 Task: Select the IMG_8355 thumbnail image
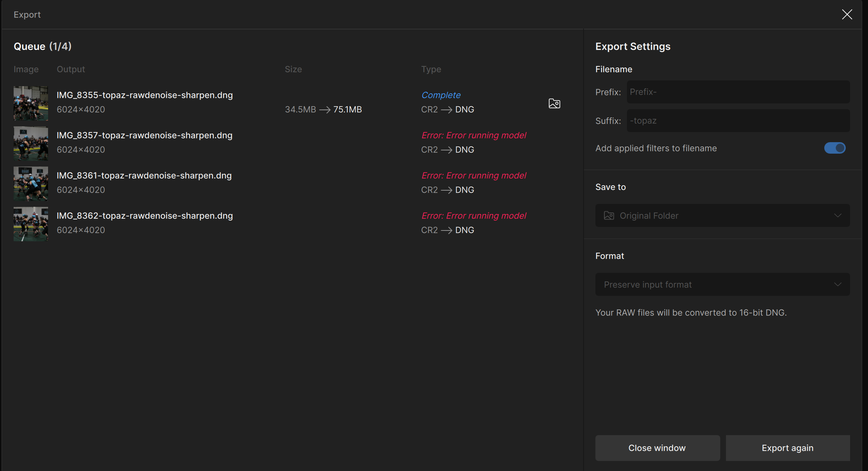click(31, 103)
